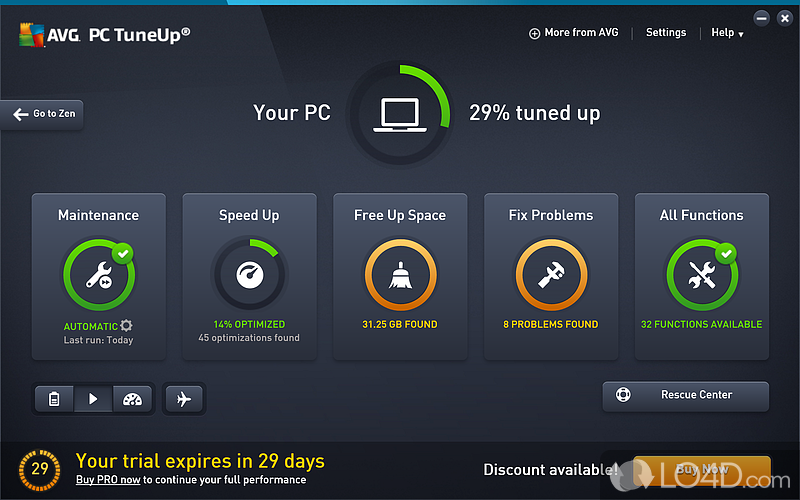The width and height of the screenshot is (800, 500).
Task: Open Maintenance wrench icon
Action: tap(99, 275)
